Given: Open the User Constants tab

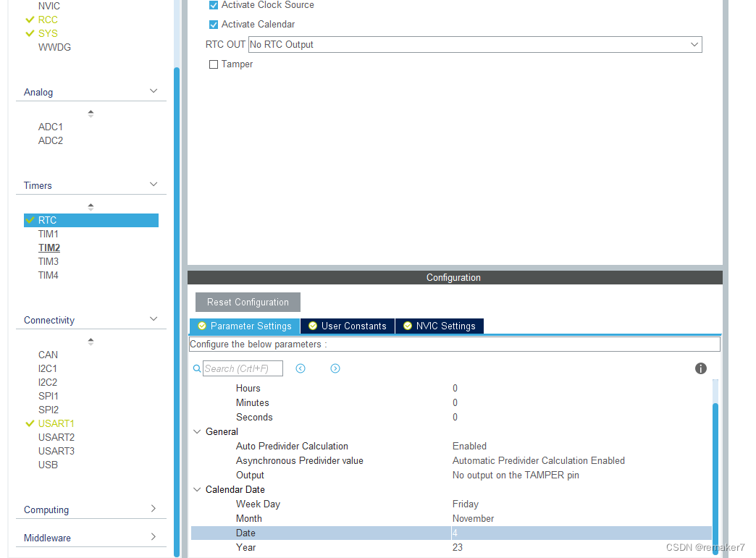Looking at the screenshot, I should click(348, 326).
